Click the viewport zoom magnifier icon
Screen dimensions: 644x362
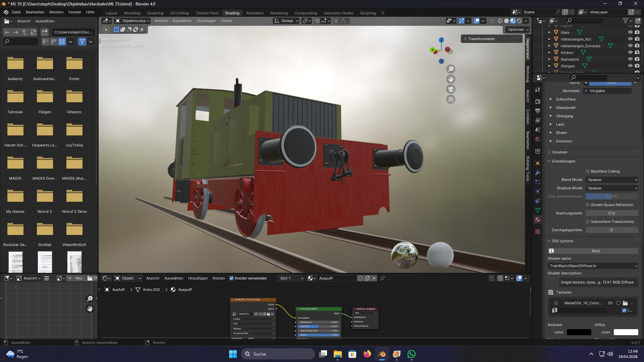(x=451, y=69)
